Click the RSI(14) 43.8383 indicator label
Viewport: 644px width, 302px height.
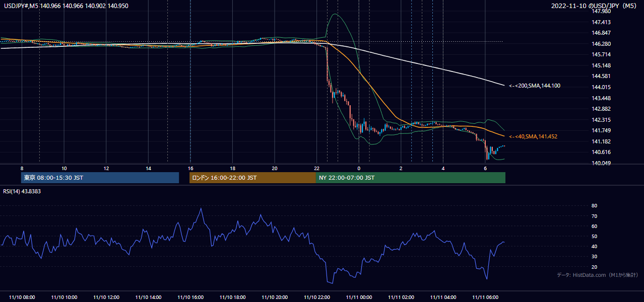(x=22, y=191)
